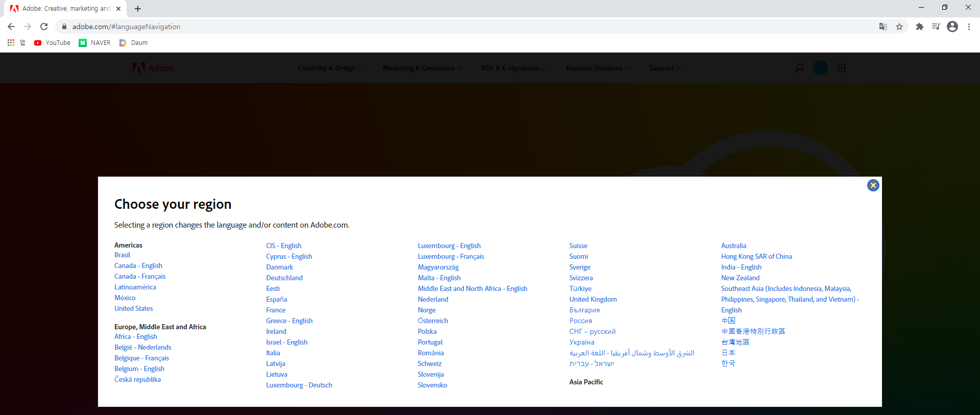
Task: Select Middle East and North Africa - English
Action: click(472, 289)
